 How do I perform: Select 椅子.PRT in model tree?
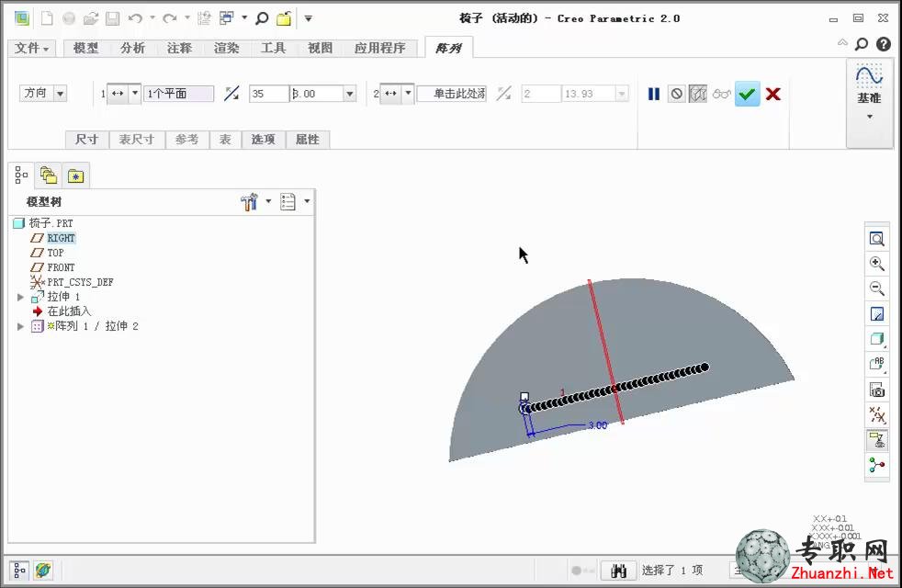click(51, 222)
